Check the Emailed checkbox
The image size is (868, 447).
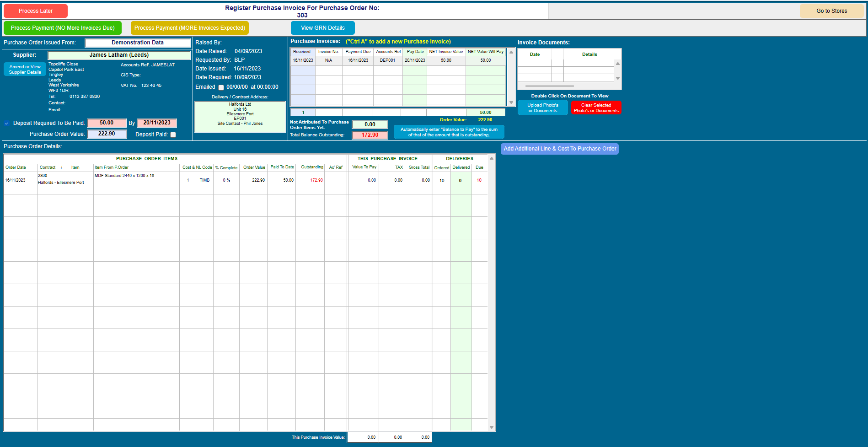coord(221,87)
